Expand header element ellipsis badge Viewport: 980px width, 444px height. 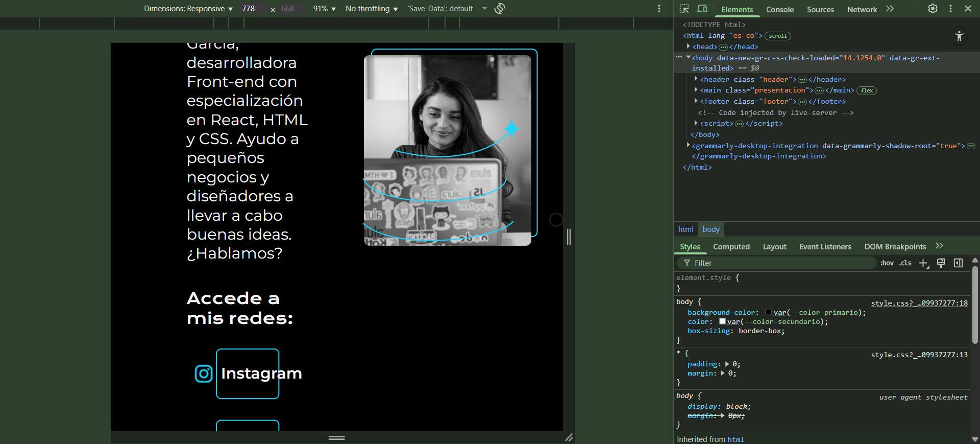(x=802, y=80)
